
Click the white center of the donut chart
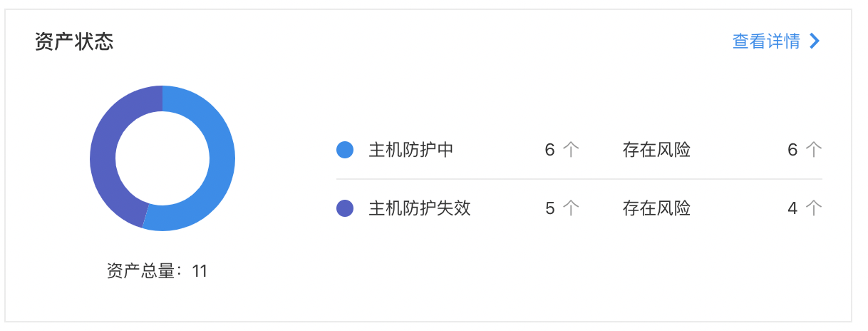click(x=162, y=158)
